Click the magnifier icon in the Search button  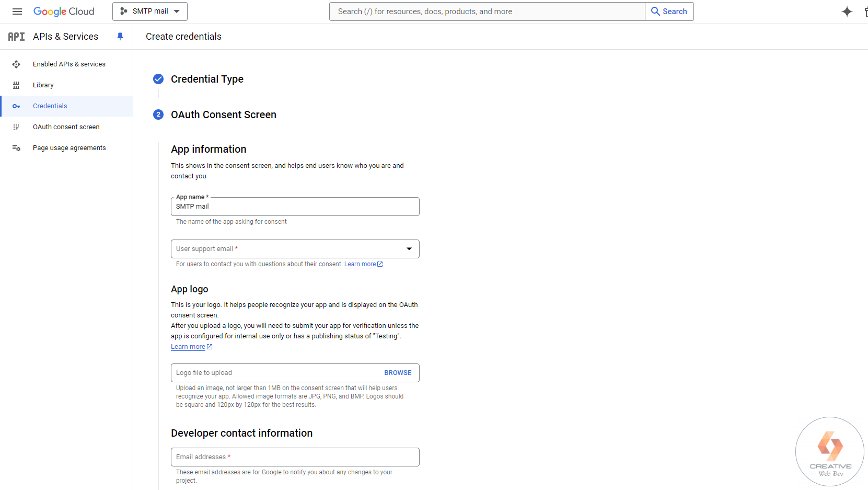[x=655, y=12]
